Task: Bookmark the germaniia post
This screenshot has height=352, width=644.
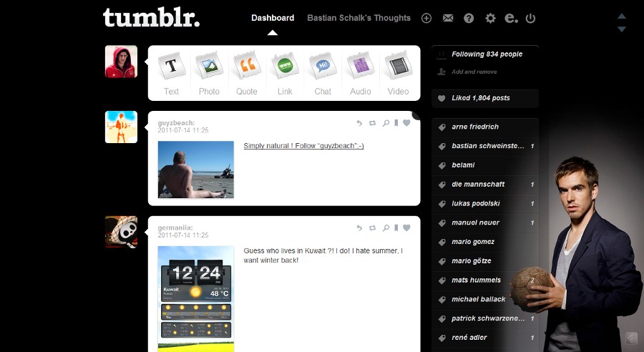Action: click(x=396, y=228)
